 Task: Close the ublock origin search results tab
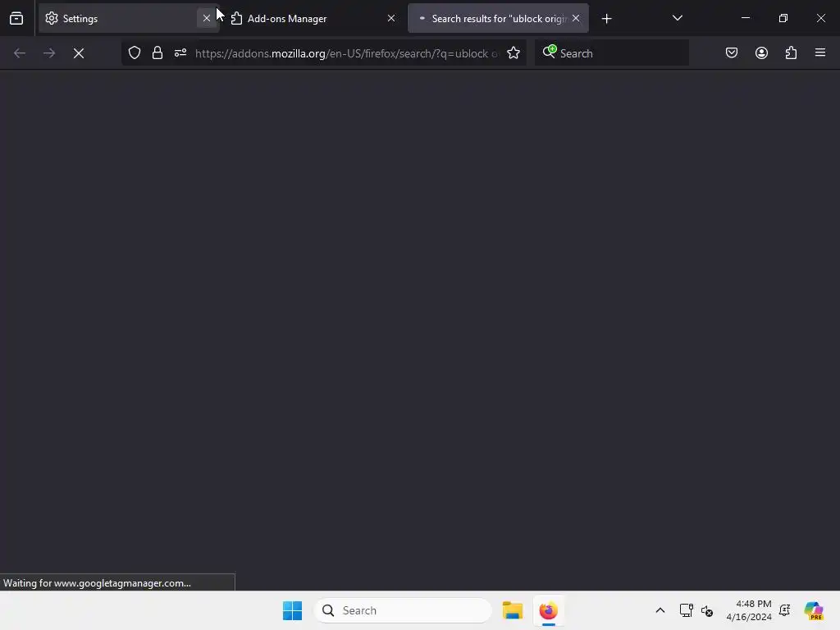[x=576, y=18]
